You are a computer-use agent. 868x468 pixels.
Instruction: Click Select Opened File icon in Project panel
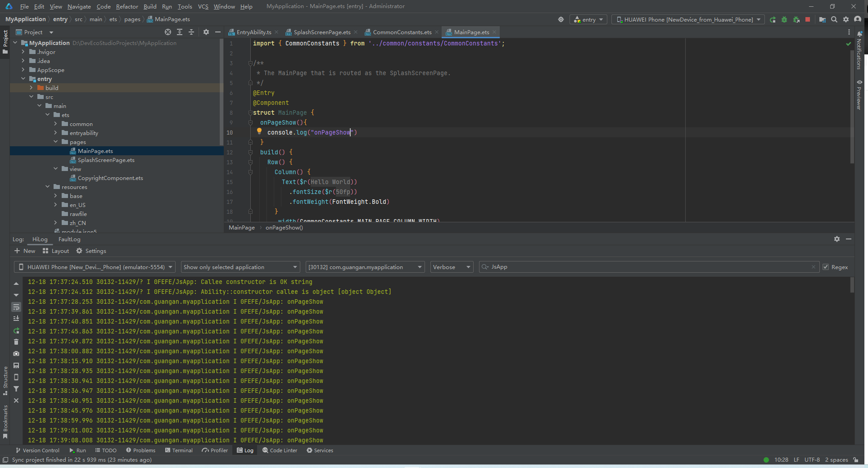pyautogui.click(x=168, y=32)
